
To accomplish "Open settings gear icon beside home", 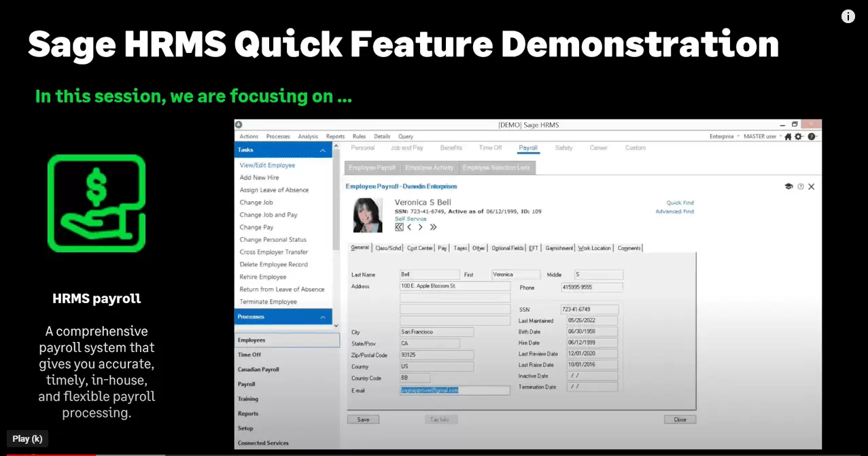I will pyautogui.click(x=799, y=137).
